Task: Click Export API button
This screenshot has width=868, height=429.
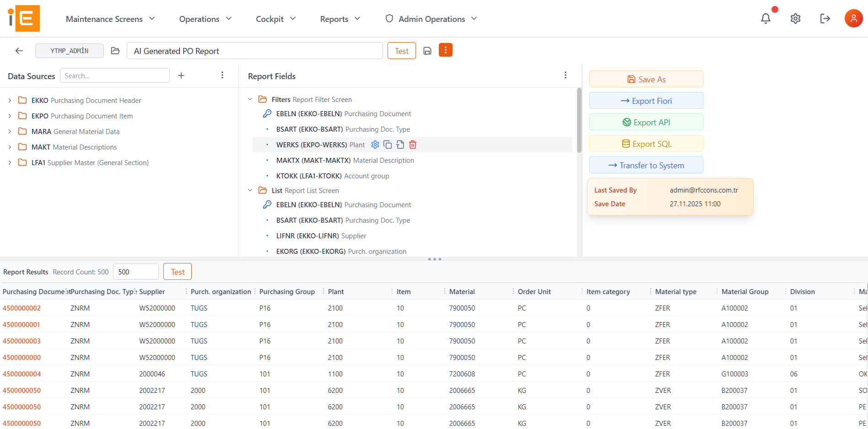Action: click(x=646, y=122)
